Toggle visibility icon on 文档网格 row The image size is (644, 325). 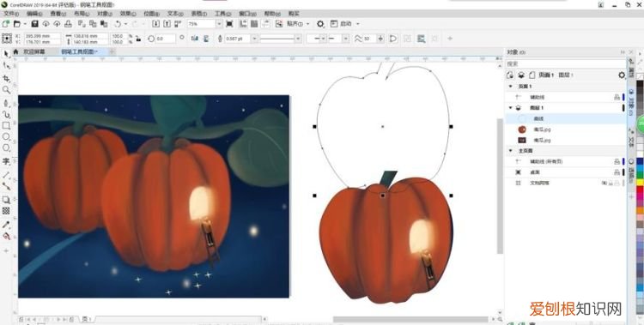point(605,183)
